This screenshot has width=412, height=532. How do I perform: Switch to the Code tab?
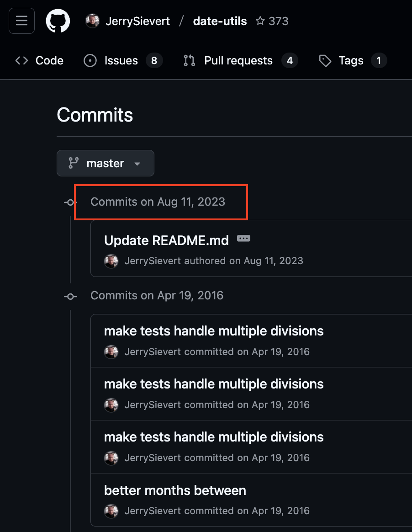[x=39, y=61]
